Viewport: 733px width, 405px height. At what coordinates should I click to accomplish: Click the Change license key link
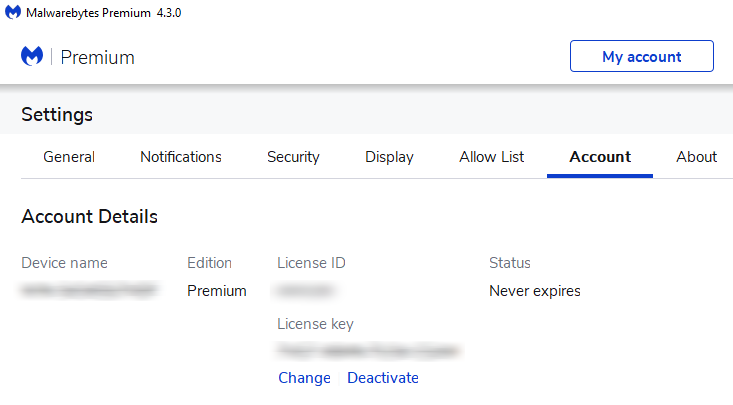click(304, 378)
